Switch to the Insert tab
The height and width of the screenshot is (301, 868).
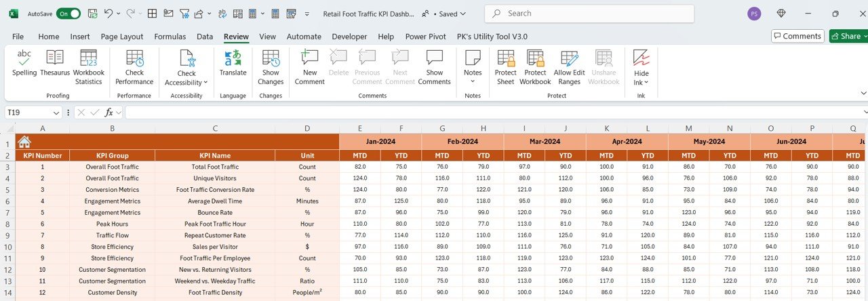[80, 37]
